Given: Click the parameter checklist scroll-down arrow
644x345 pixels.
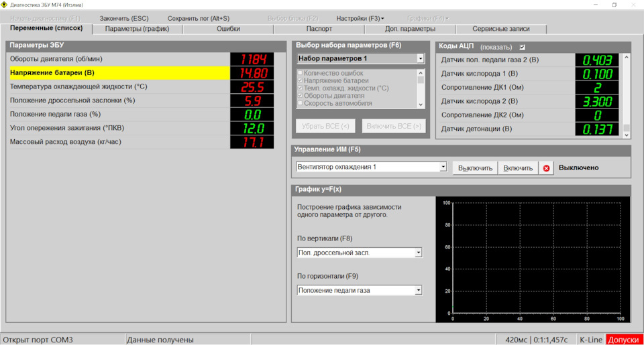Looking at the screenshot, I should pos(421,105).
